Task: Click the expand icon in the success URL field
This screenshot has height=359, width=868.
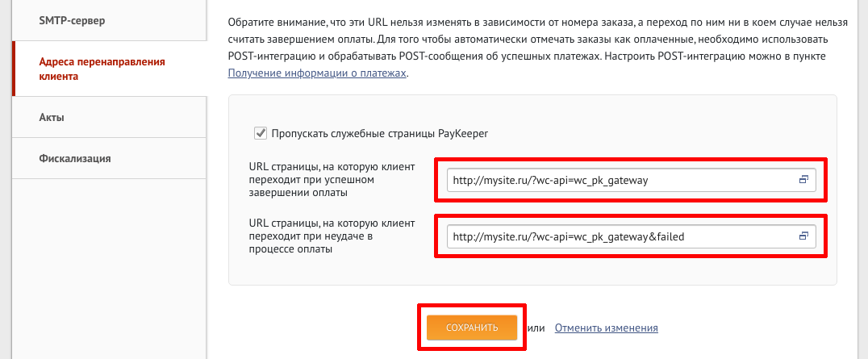Action: coord(803,181)
